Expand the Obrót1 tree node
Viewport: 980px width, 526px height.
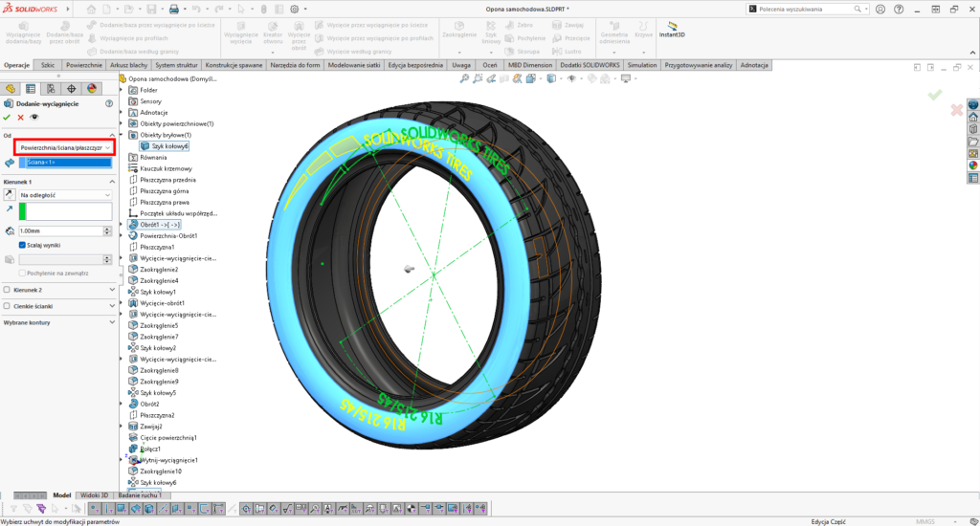(122, 225)
